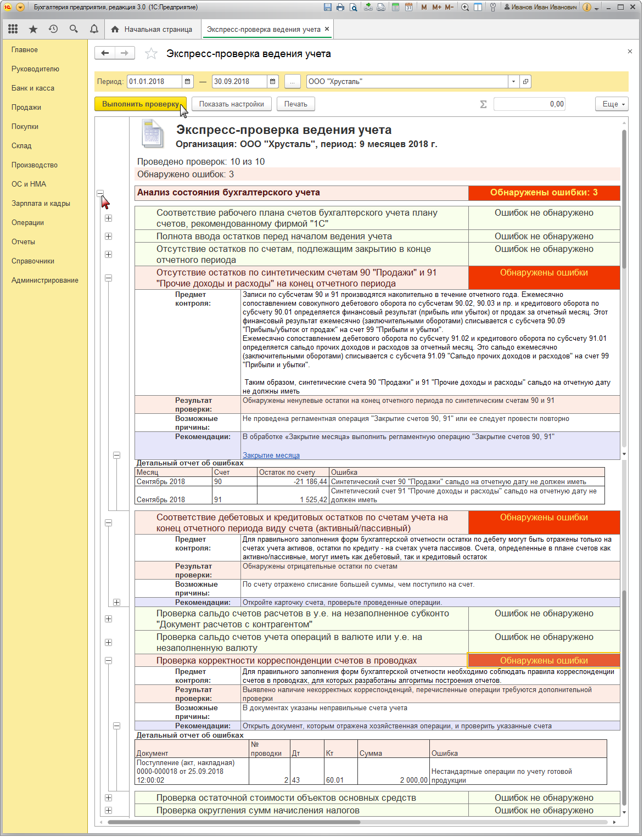Open the service tools wrench icon
Screen dimensions: 644x837
(x=493, y=7)
